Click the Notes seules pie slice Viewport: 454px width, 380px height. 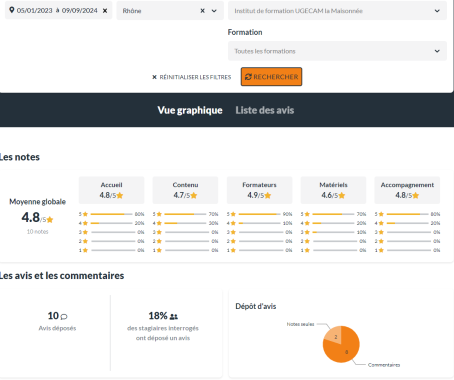point(334,335)
